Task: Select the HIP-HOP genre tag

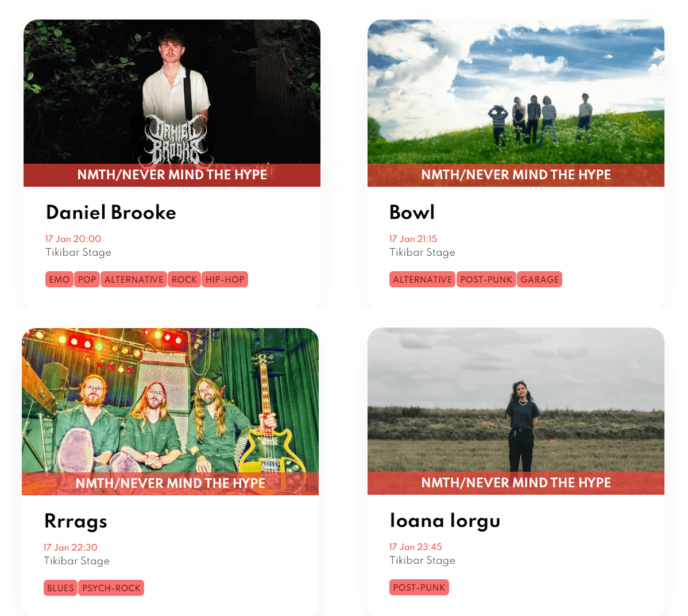Action: pyautogui.click(x=225, y=280)
